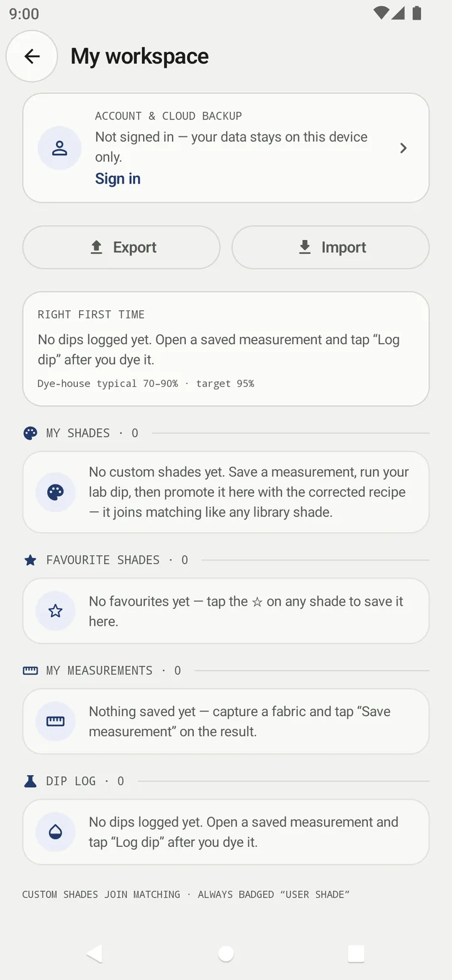Tap the droplet icon in dip log card

coord(56,832)
